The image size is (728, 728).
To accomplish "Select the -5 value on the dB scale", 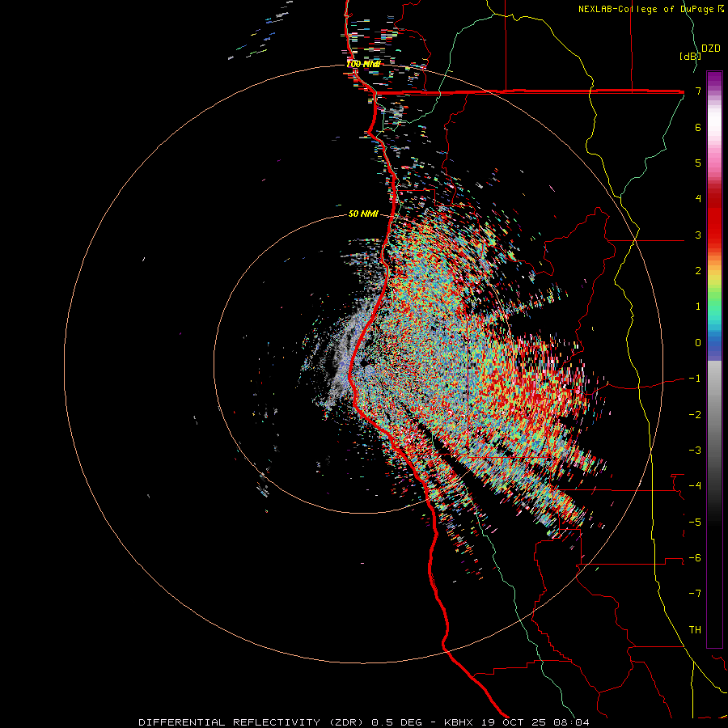I will (695, 523).
